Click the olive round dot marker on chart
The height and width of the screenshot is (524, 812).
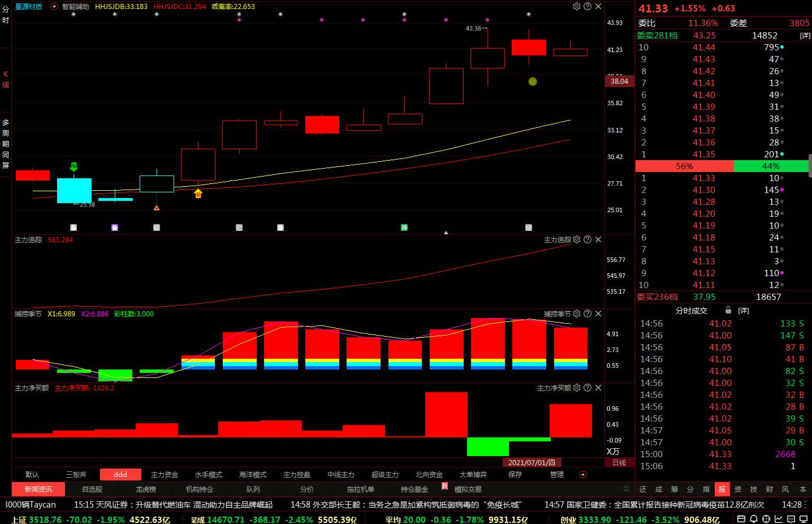[533, 81]
